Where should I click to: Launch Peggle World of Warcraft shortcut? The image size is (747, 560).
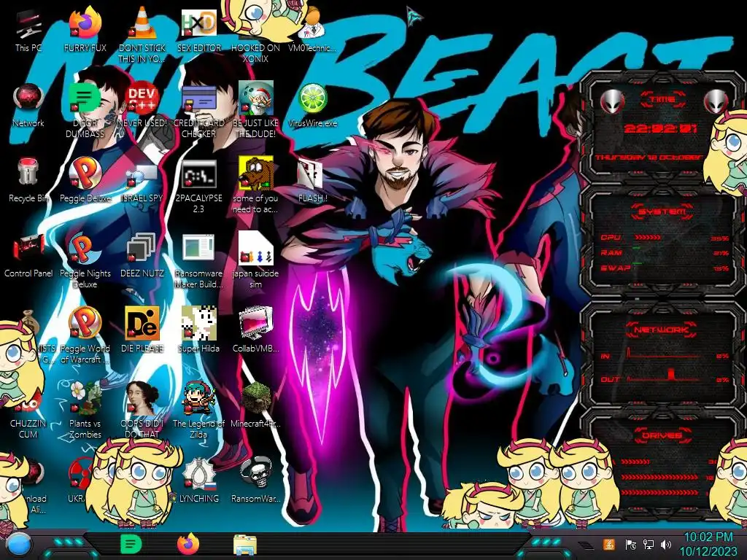pyautogui.click(x=85, y=335)
